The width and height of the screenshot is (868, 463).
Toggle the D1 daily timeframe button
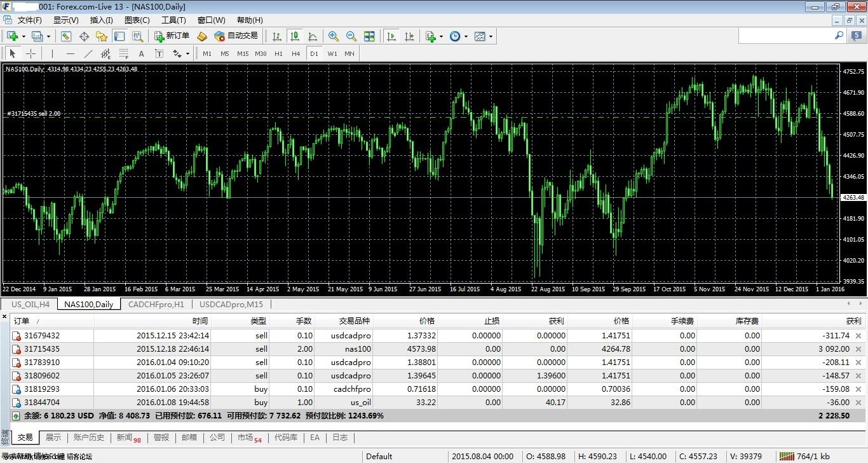point(314,53)
